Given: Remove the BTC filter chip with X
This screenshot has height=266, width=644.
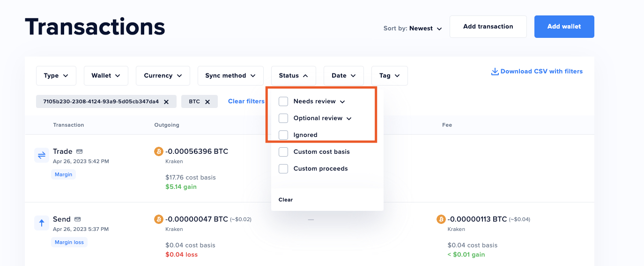Looking at the screenshot, I should [x=207, y=101].
